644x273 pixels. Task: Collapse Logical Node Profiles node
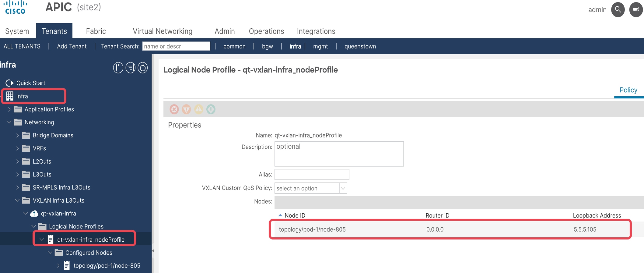(34, 226)
